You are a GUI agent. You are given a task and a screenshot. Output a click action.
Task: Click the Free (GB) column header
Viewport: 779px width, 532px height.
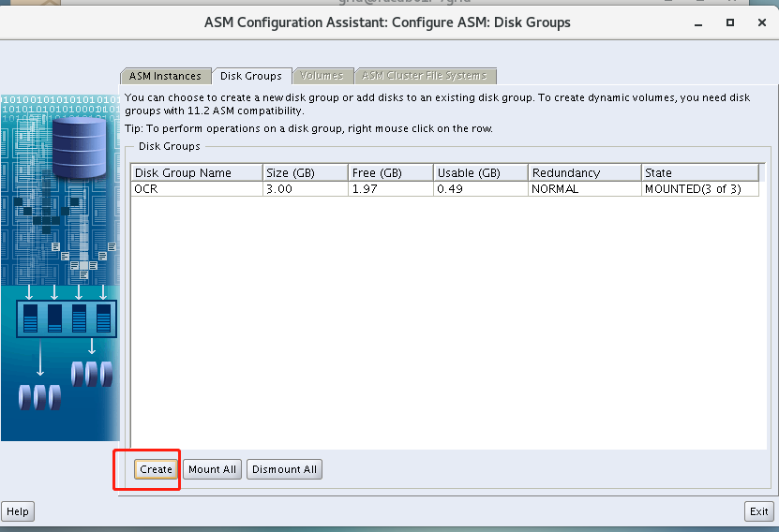(x=391, y=172)
